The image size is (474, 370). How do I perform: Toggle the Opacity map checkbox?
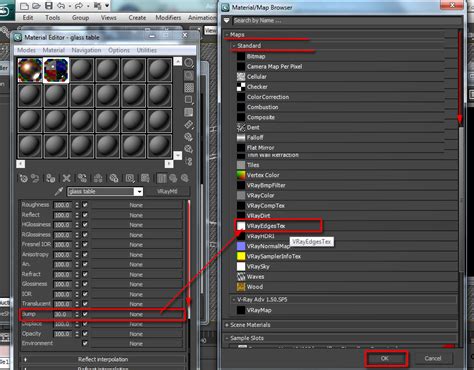85,333
